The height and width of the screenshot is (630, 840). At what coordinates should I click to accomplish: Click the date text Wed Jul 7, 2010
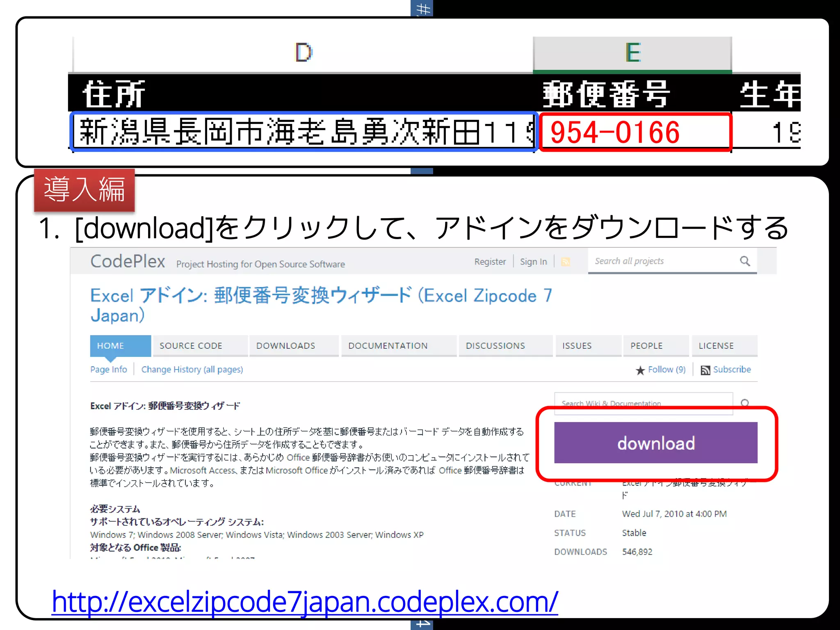(674, 514)
